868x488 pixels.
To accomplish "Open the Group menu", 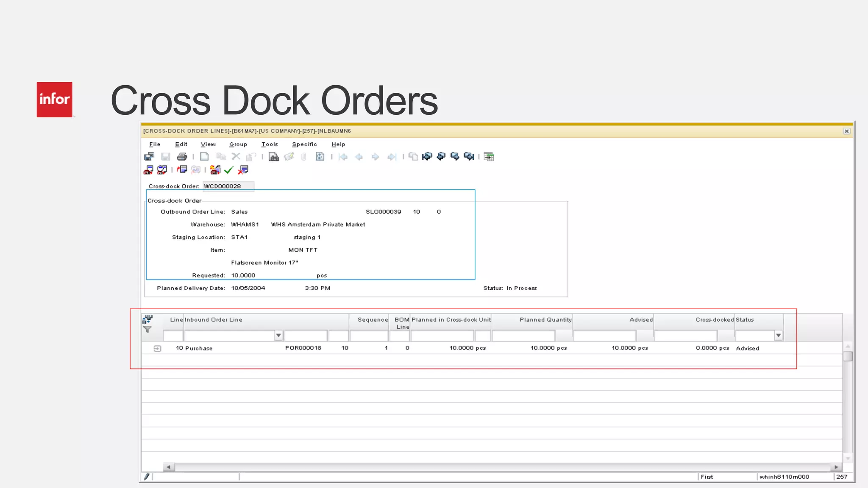I will (238, 144).
